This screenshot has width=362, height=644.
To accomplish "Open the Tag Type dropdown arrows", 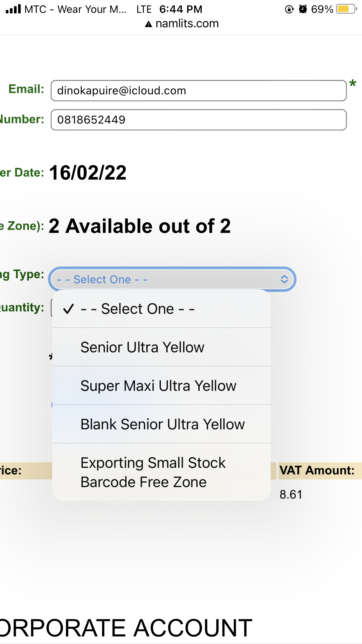I will tap(284, 279).
